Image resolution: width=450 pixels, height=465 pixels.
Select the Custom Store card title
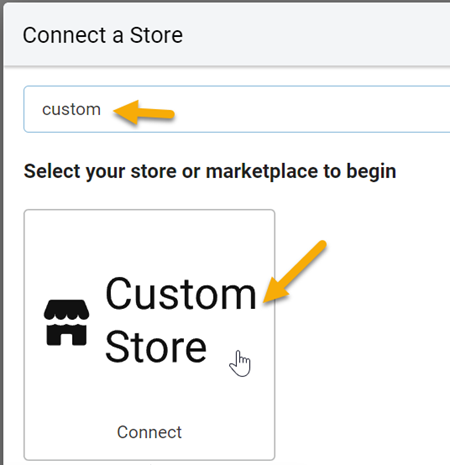(181, 320)
